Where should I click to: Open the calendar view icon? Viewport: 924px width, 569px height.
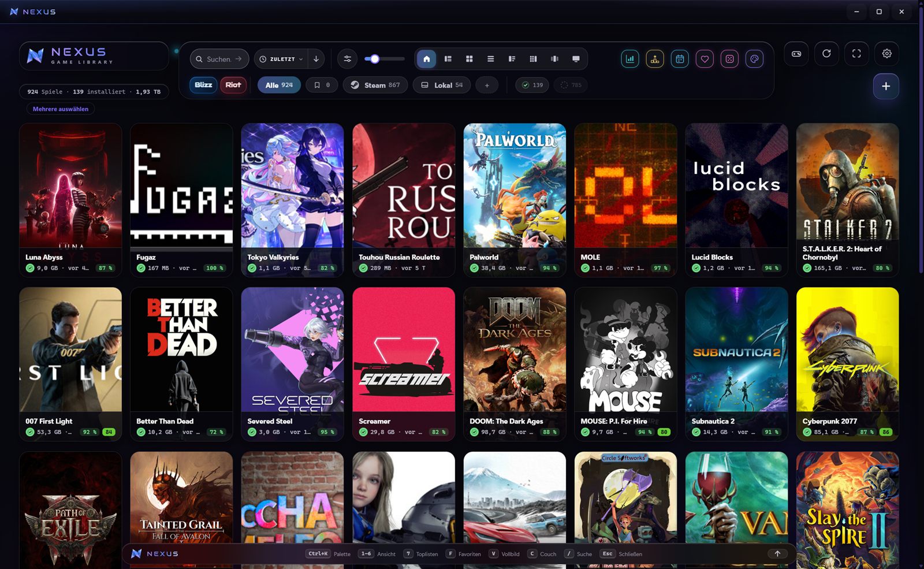[x=680, y=59]
